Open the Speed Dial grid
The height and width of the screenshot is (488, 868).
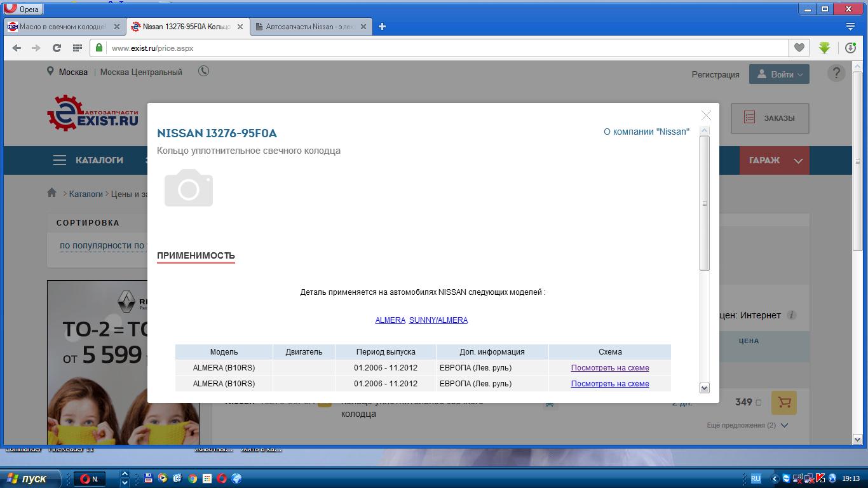[x=78, y=48]
